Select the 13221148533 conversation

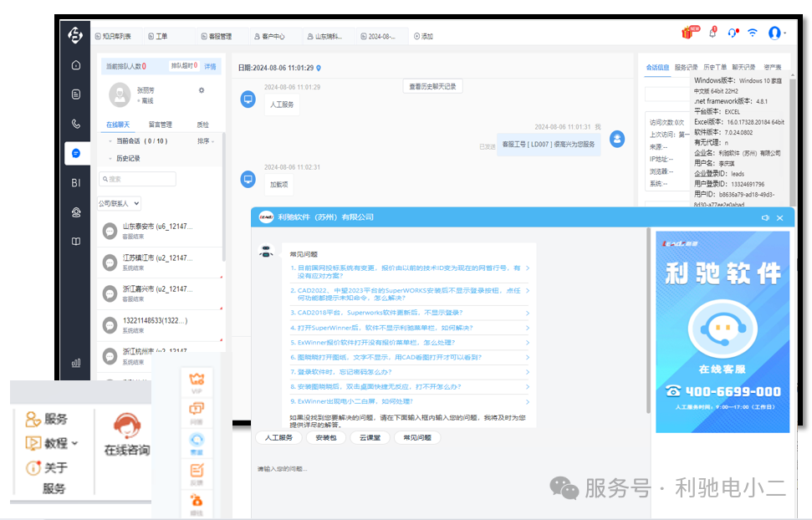[x=160, y=324]
